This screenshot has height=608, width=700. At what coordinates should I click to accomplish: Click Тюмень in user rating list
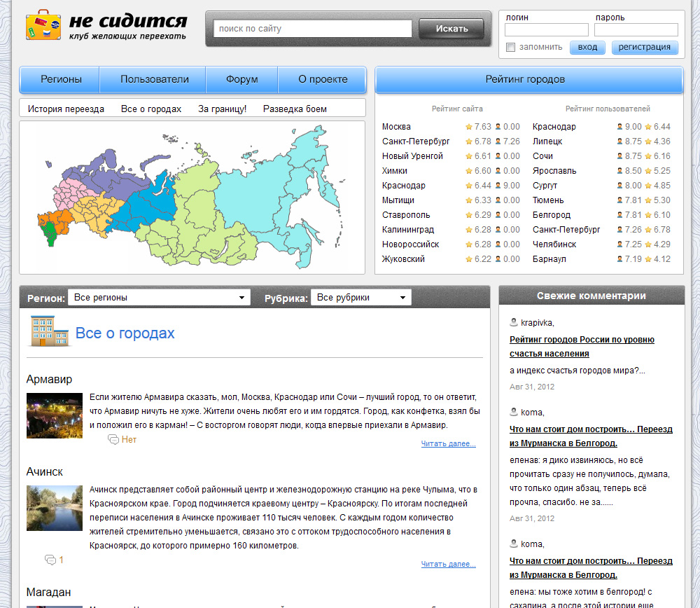[548, 200]
